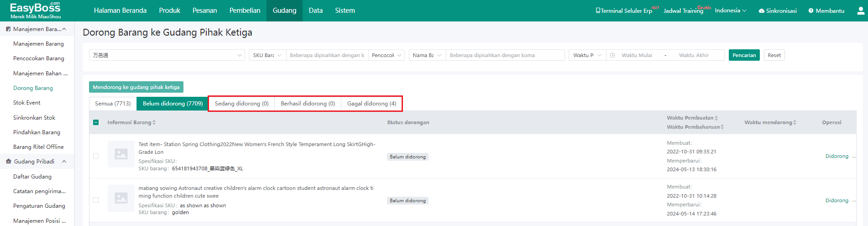This screenshot has height=226, width=868.
Task: Open the SKU Barang filter dropdown
Action: pos(267,55)
